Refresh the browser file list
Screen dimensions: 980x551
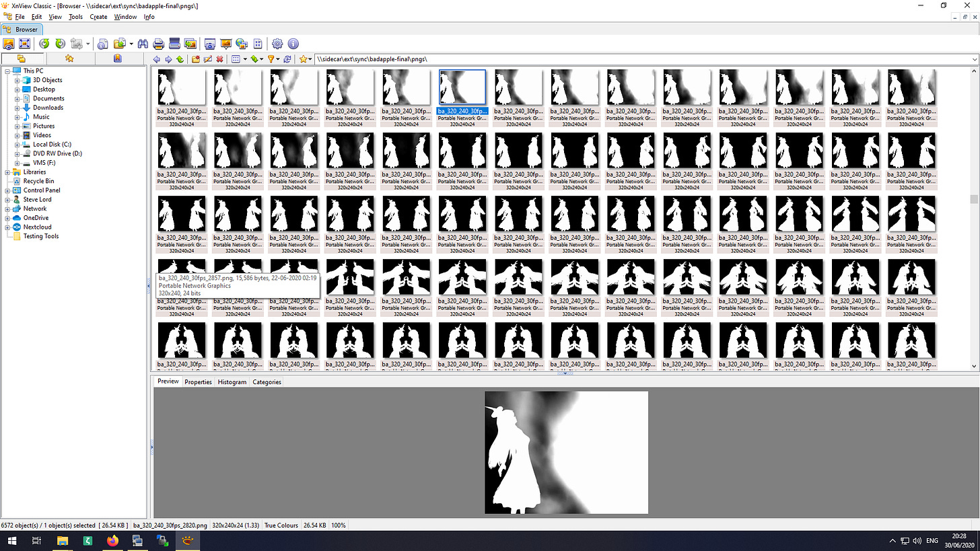287,59
